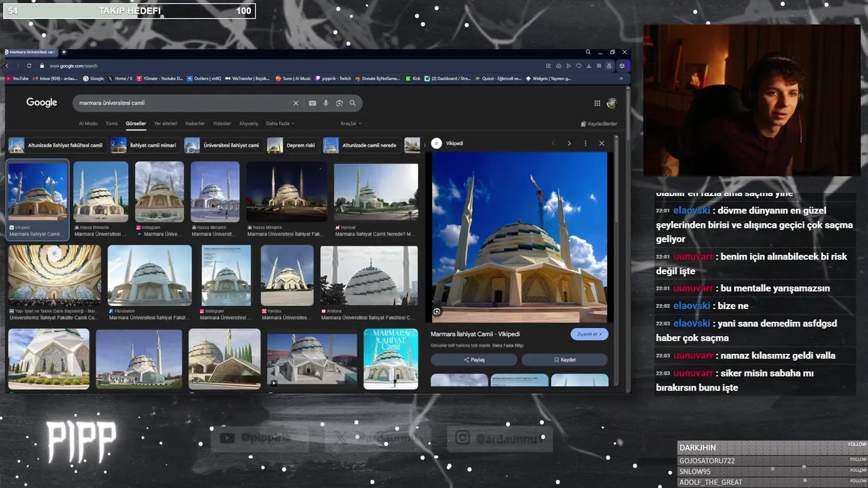This screenshot has width=868, height=488.
Task: Open preview panel three-dot menu
Action: click(585, 143)
